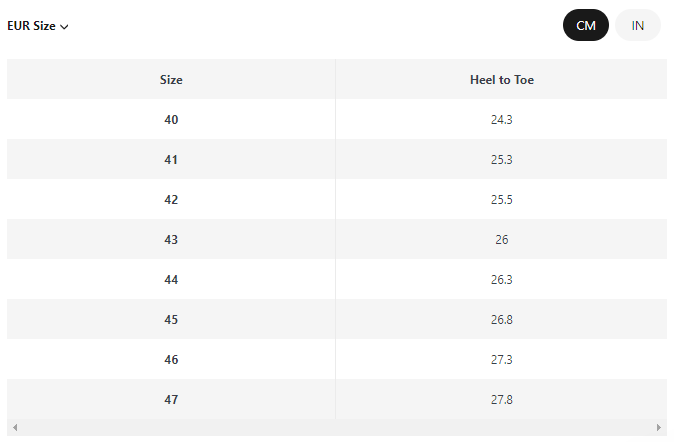The image size is (674, 442).
Task: Click the chevron beside EUR Size
Action: point(64,27)
